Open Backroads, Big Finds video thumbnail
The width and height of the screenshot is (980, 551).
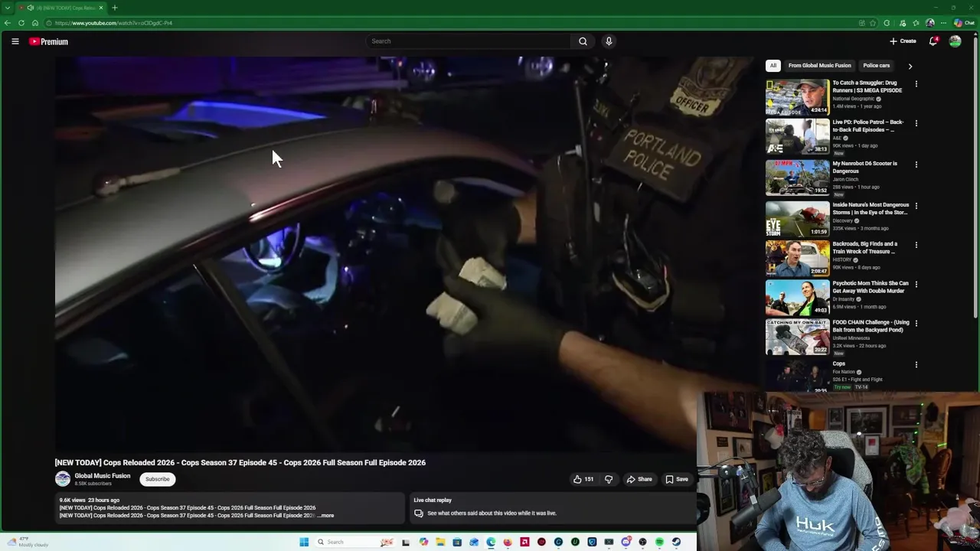coord(797,259)
